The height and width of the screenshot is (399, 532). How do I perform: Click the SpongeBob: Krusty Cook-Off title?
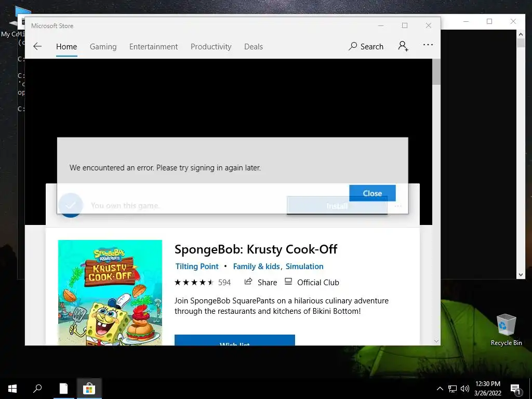pos(256,249)
